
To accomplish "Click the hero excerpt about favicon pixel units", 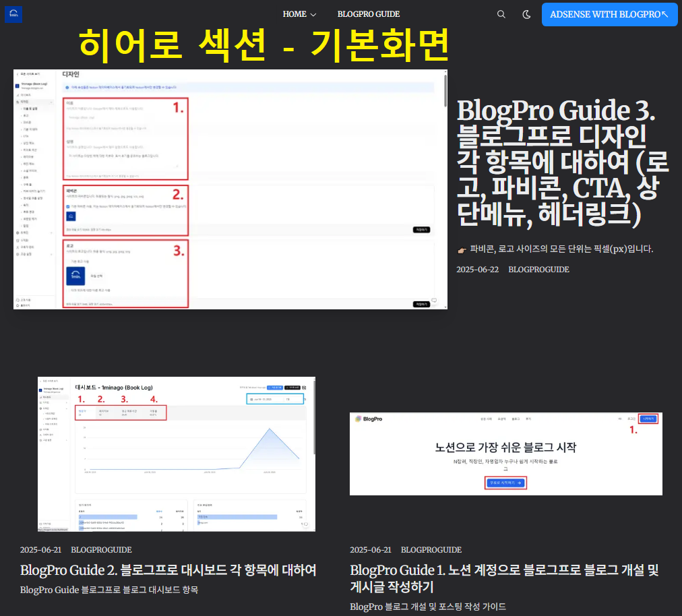I will (x=555, y=249).
